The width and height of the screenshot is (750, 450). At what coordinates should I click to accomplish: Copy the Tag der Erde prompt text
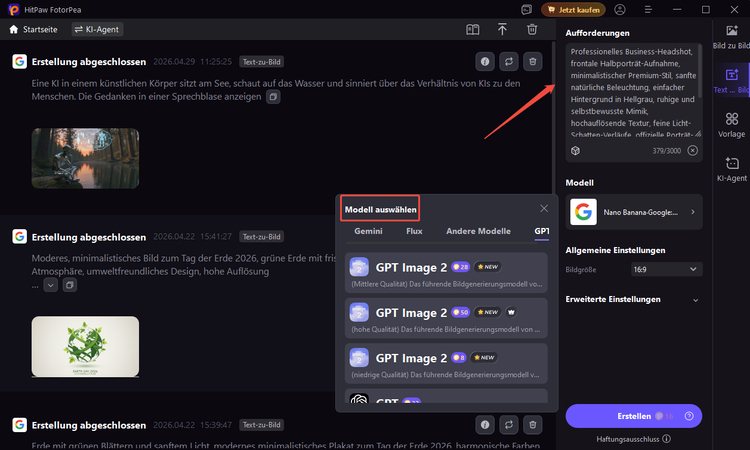(x=70, y=285)
